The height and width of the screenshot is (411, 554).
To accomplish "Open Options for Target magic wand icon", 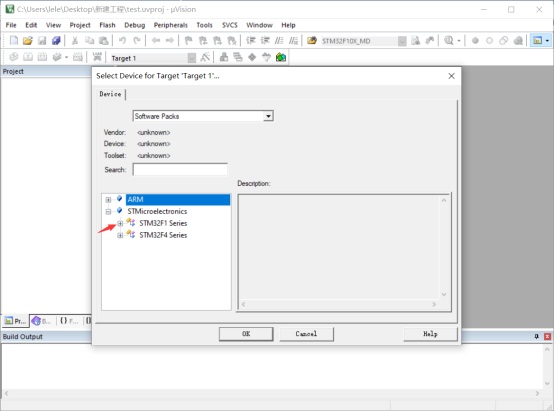I will pos(205,57).
